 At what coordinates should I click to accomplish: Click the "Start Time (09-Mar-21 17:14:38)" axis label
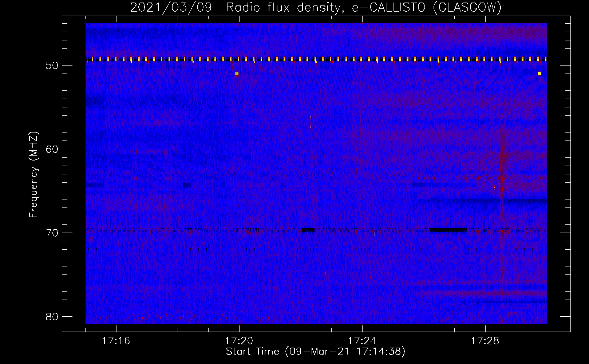(316, 352)
